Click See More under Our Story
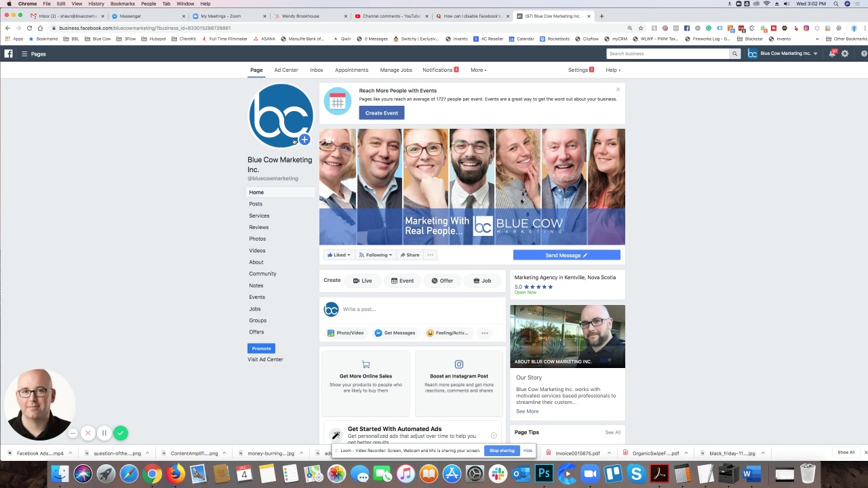Image resolution: width=868 pixels, height=488 pixels. (x=527, y=411)
